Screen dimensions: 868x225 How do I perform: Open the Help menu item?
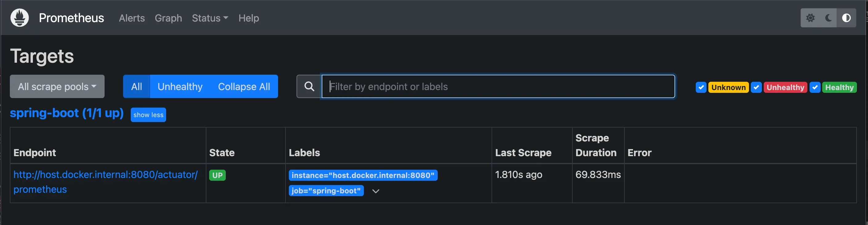[x=249, y=18]
